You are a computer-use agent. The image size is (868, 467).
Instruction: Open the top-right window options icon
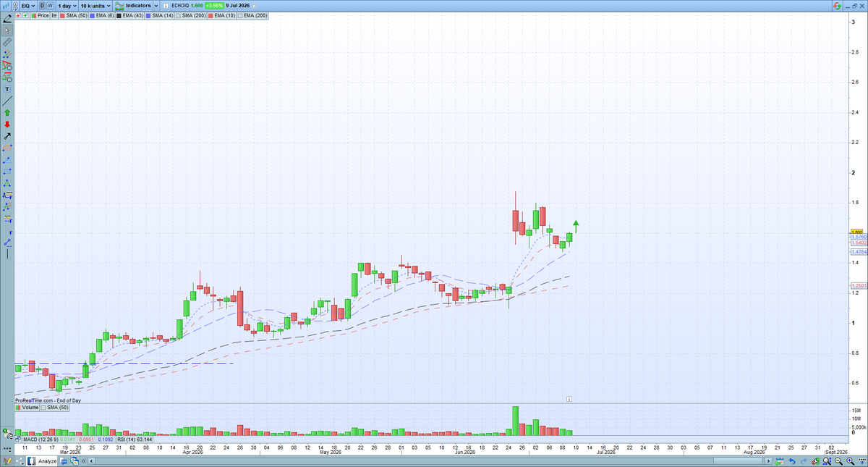[854, 6]
